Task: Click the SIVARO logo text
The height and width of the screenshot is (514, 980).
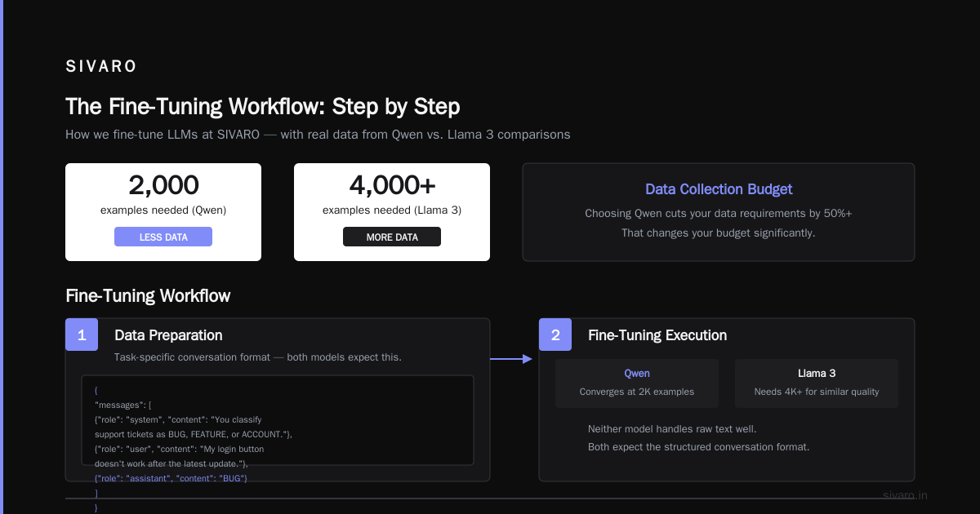Action: (x=101, y=67)
